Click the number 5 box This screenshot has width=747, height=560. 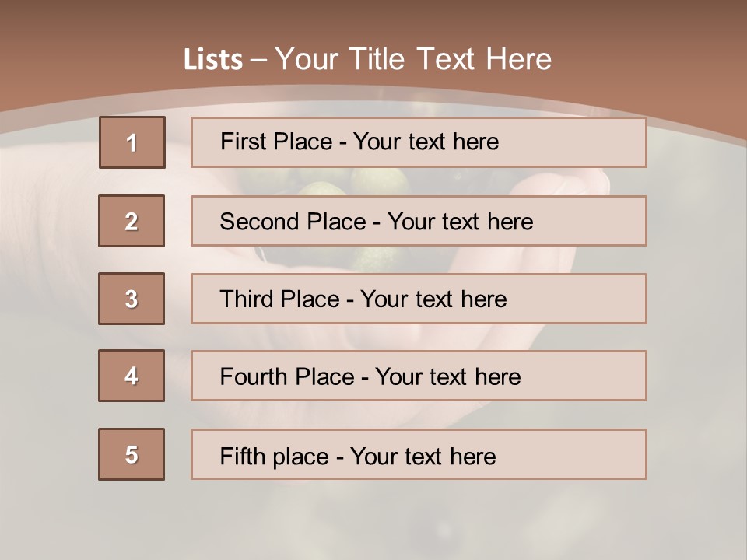click(x=132, y=454)
